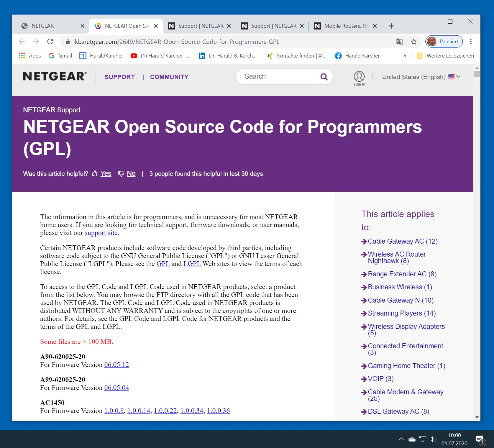Switch to Mobile Routers tab

tap(346, 26)
